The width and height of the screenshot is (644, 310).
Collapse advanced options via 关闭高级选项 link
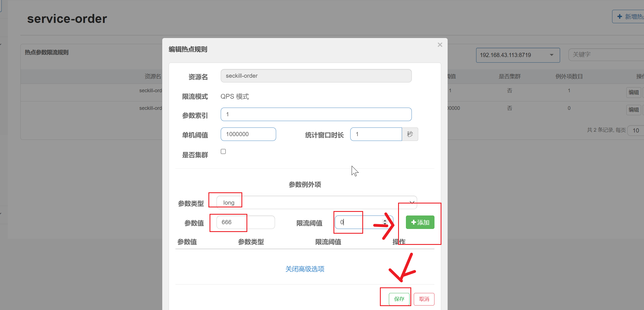click(x=305, y=269)
